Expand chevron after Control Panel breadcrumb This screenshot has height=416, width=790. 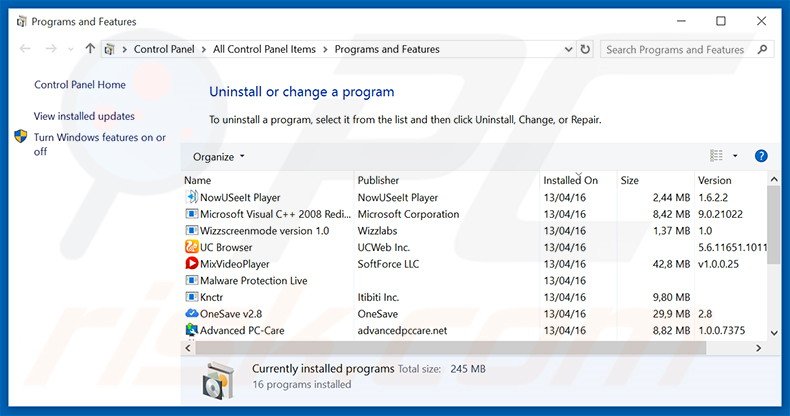click(x=204, y=49)
